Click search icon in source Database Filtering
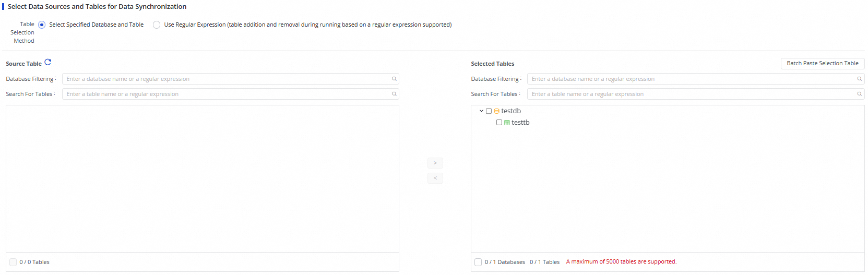The image size is (868, 275). coord(394,79)
